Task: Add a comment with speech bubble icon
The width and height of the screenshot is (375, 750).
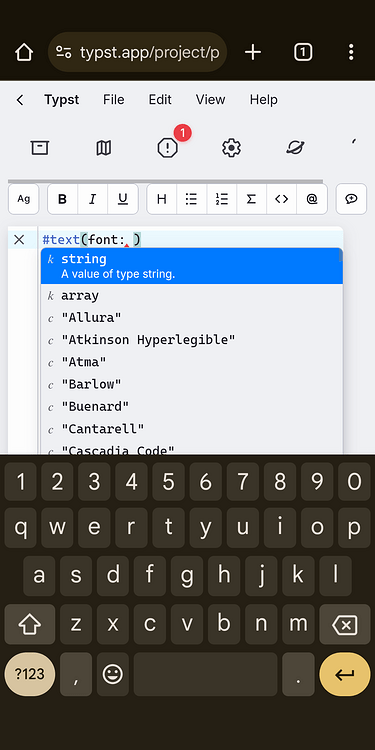Action: coord(352,199)
